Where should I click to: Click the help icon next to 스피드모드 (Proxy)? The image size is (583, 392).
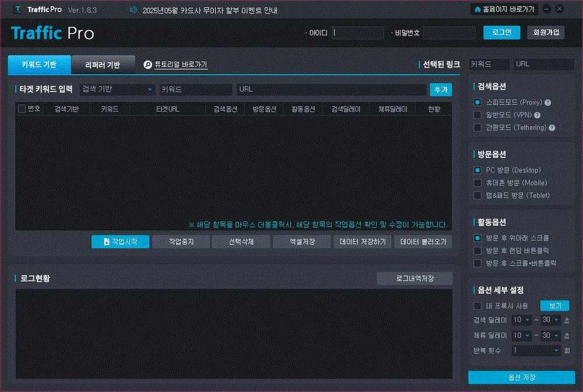pyautogui.click(x=547, y=103)
